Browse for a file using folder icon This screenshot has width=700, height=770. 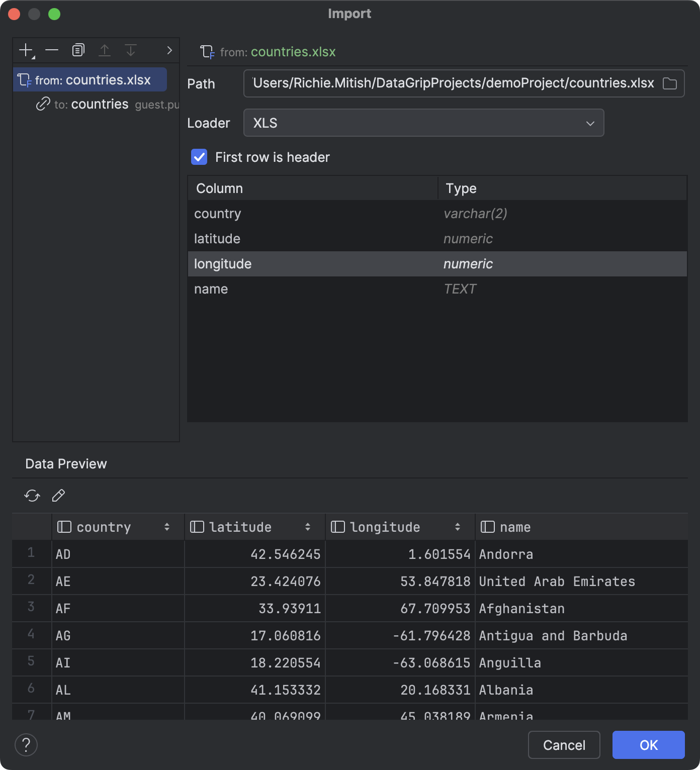tap(671, 83)
